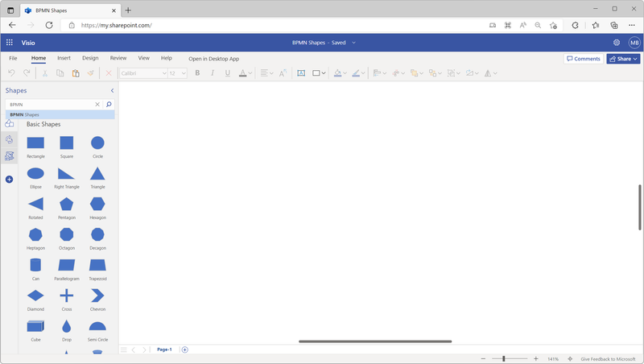This screenshot has height=364, width=644.
Task: Expand the BPMN Shapes title dropdown
Action: 353,43
